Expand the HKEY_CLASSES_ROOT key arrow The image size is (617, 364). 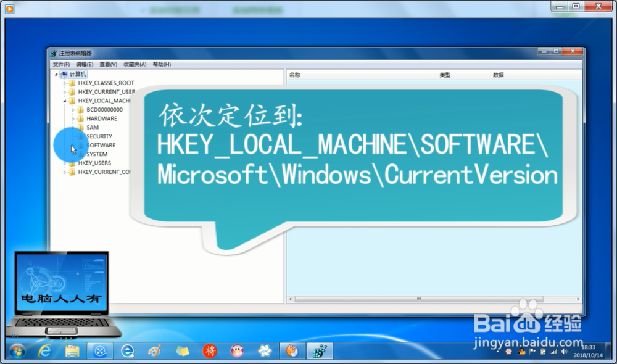pos(65,83)
